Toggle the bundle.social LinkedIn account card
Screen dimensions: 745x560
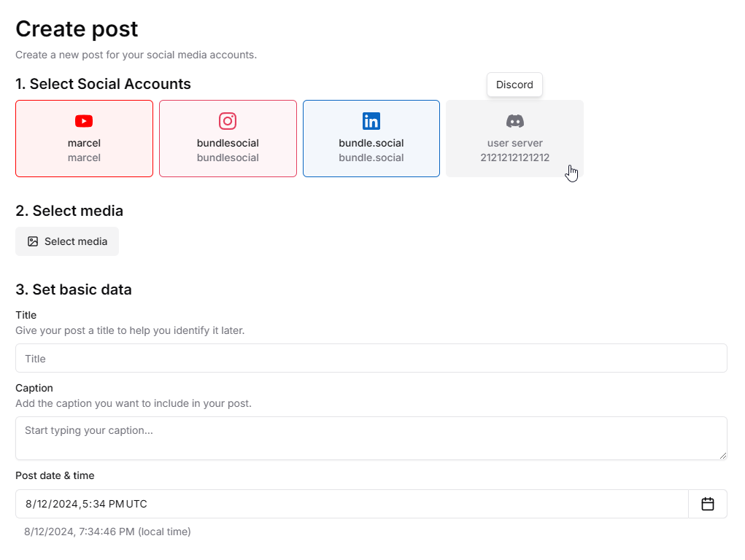point(371,139)
